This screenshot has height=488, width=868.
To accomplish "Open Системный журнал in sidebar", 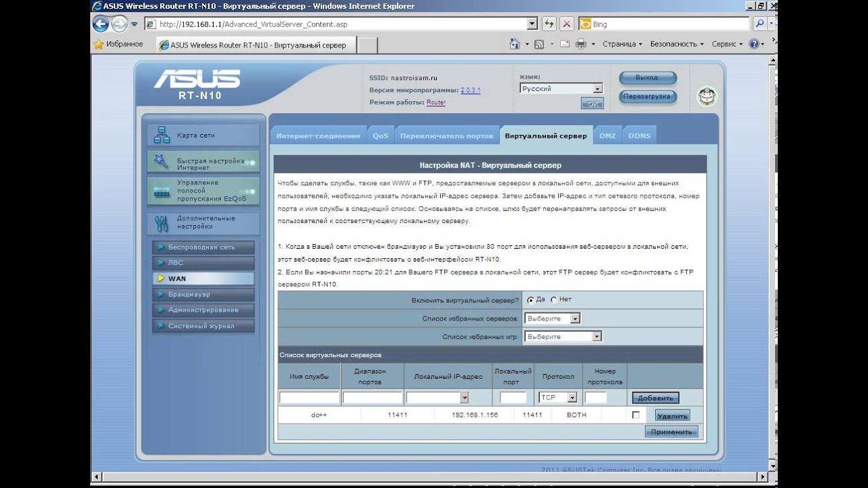I will pyautogui.click(x=203, y=326).
